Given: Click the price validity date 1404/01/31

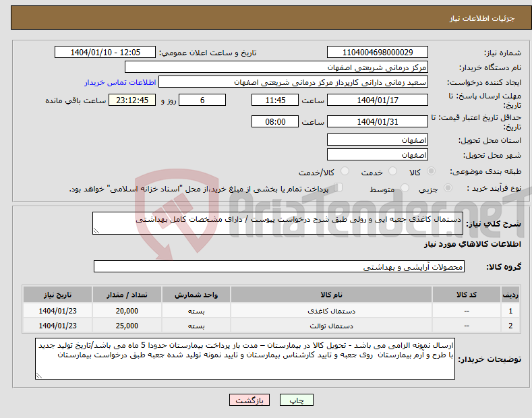Looking at the screenshot, I should point(378,121).
